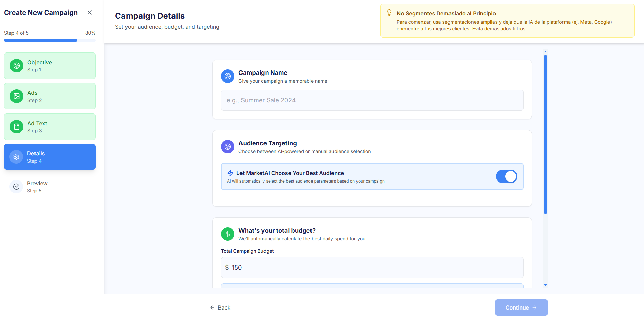The width and height of the screenshot is (644, 319).
Task: Click the green dollar budget icon
Action: [228, 234]
